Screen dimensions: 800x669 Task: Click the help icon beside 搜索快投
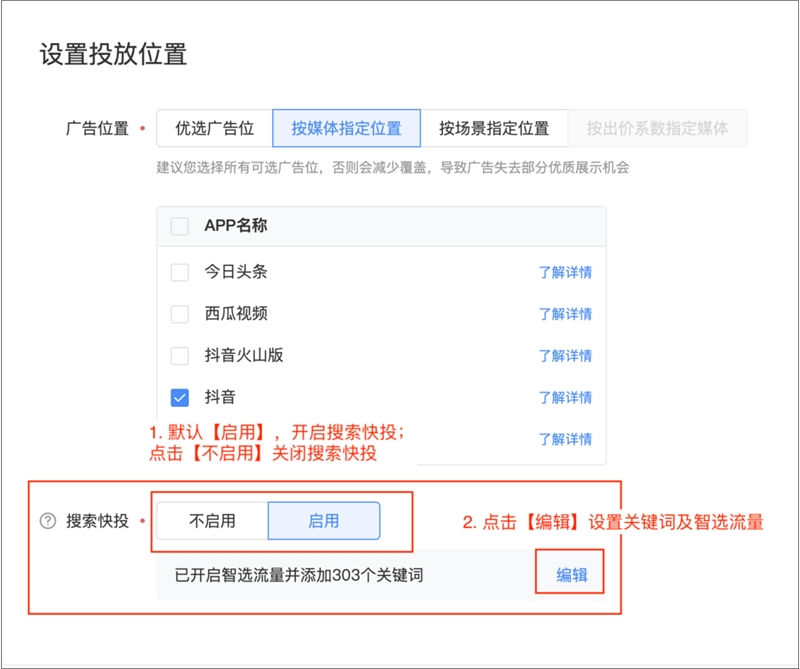47,521
